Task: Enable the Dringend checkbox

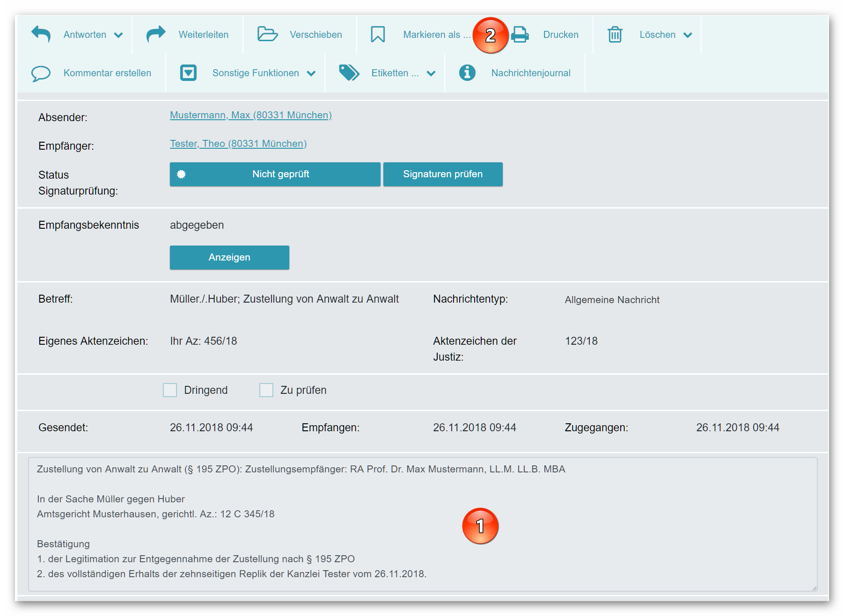Action: click(170, 390)
